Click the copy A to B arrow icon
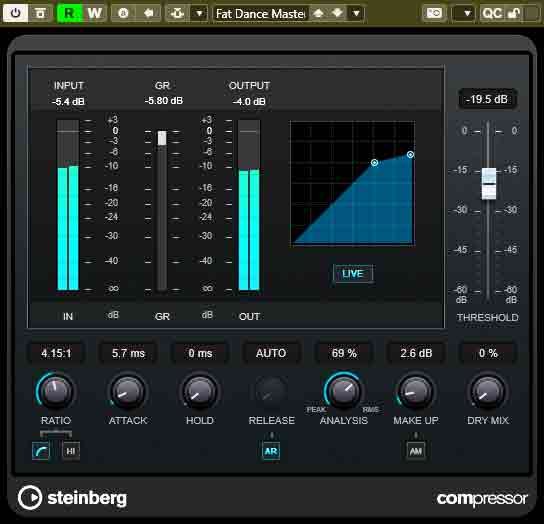This screenshot has height=524, width=544. 149,13
